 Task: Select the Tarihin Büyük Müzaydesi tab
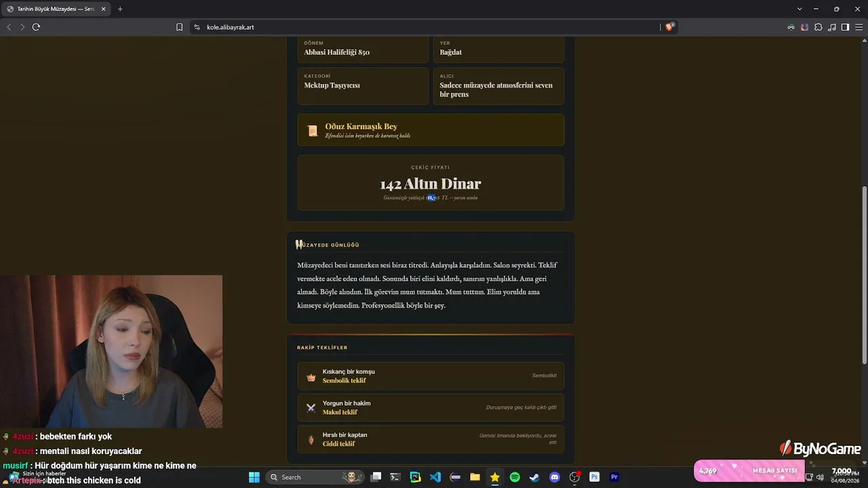[57, 9]
